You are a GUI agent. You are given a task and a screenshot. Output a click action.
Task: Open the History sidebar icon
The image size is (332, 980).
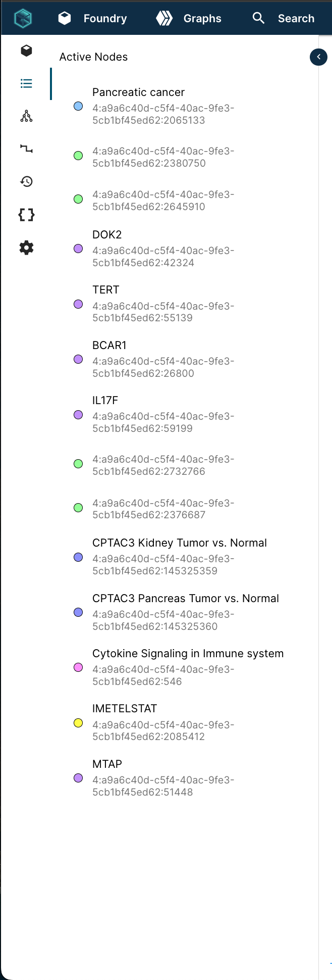pyautogui.click(x=26, y=182)
